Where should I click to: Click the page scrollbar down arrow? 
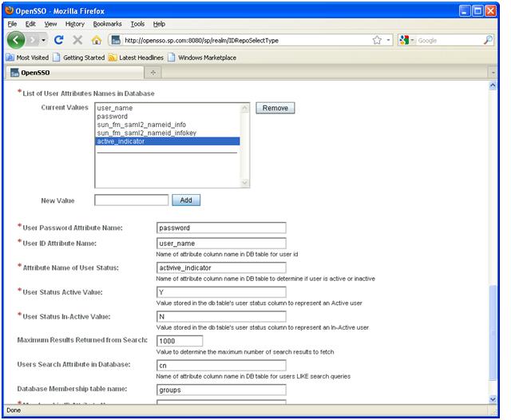493,399
